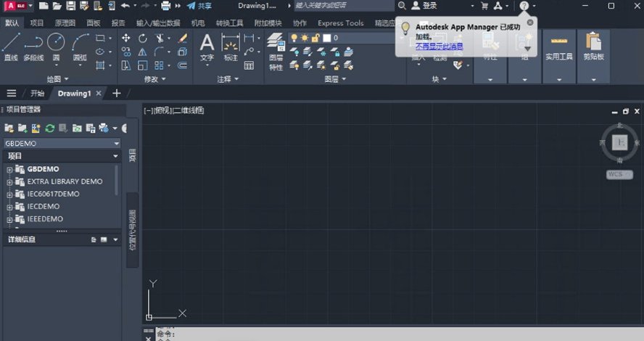Click Publish/Plot icon in Project Manager toolbar
The image size is (644, 341).
104,128
